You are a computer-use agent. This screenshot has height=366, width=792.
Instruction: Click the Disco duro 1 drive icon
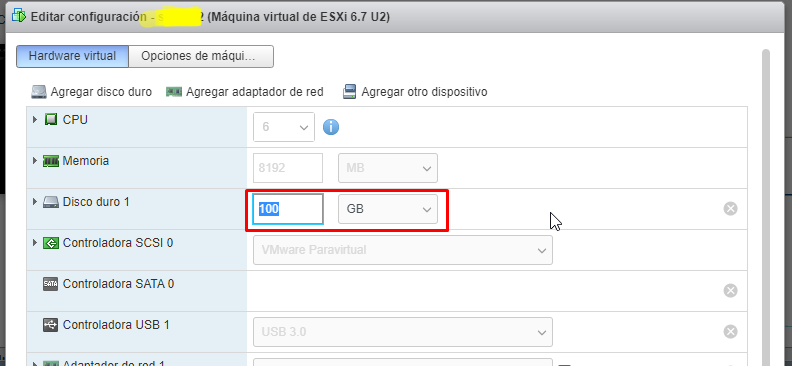(x=51, y=202)
